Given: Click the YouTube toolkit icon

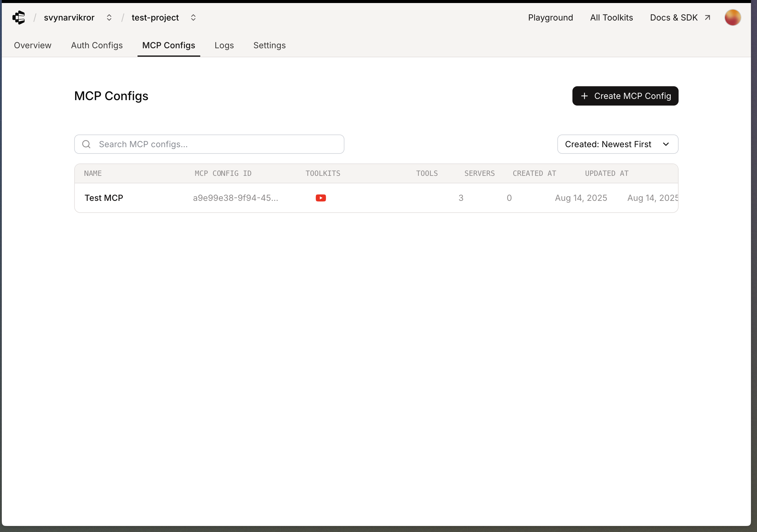Looking at the screenshot, I should click(321, 198).
